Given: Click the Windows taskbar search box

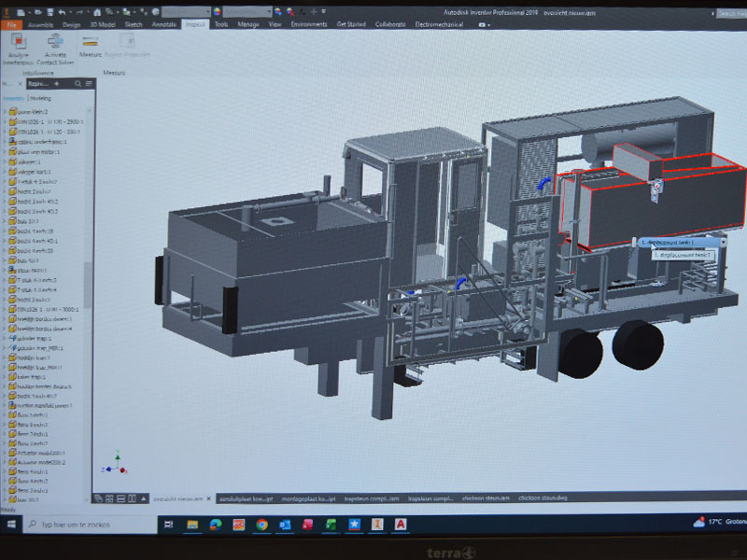Looking at the screenshot, I should point(91,525).
